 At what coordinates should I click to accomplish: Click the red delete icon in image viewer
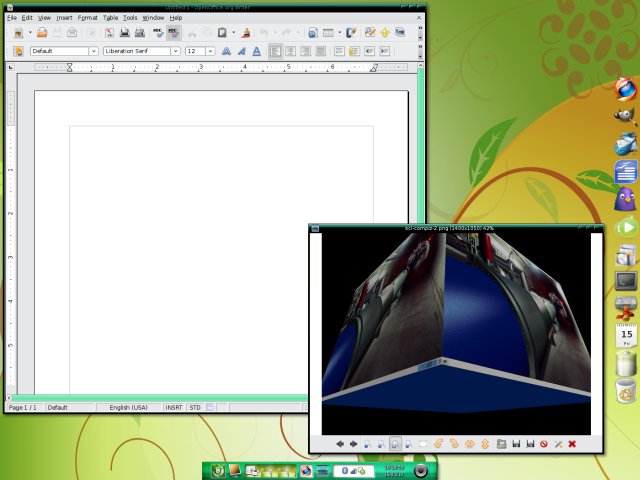click(572, 443)
